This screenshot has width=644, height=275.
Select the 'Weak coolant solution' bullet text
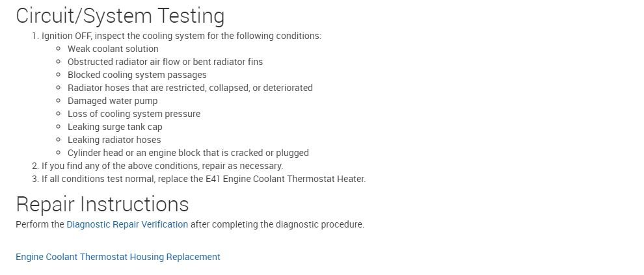113,49
